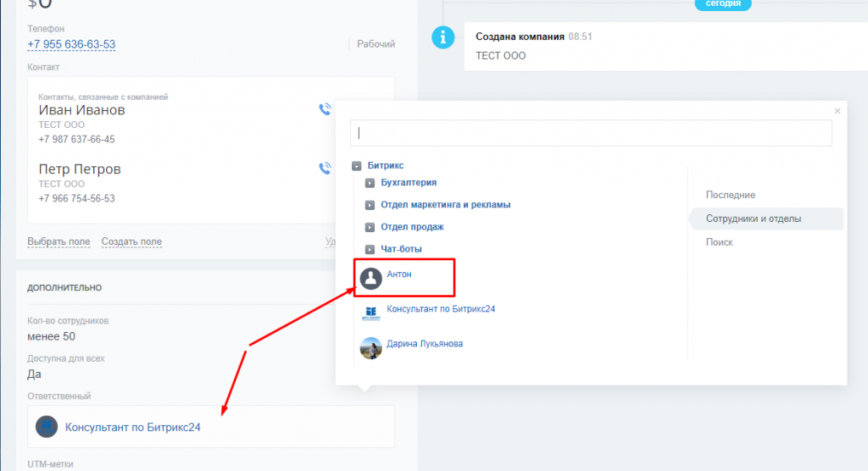The width and height of the screenshot is (868, 471).
Task: Select Консультант по Битрикс24 in popup list
Action: (x=441, y=309)
